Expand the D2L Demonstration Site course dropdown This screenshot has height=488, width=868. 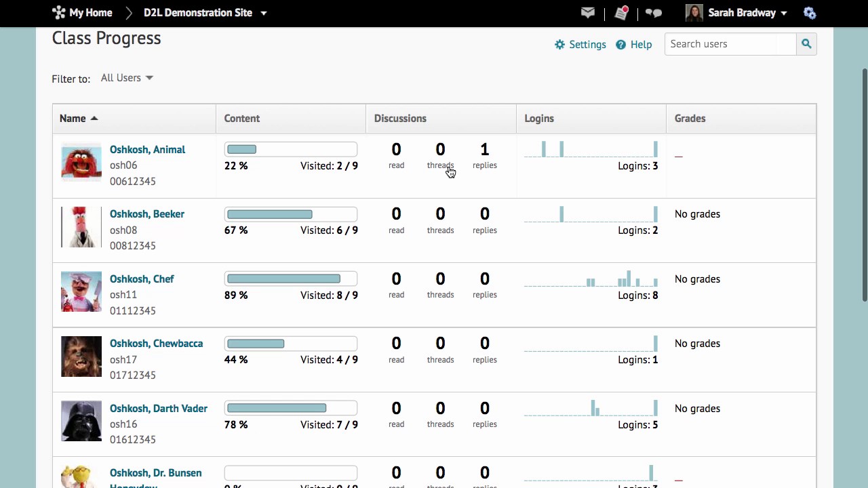(x=264, y=13)
